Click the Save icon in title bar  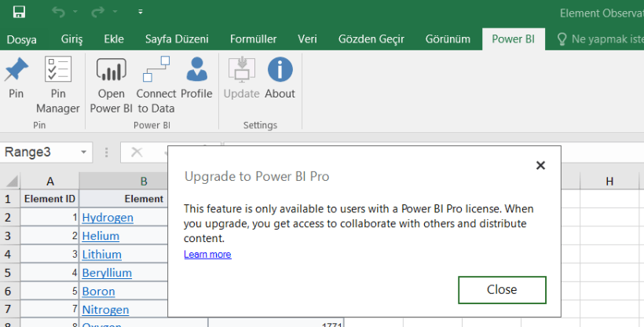click(x=19, y=12)
